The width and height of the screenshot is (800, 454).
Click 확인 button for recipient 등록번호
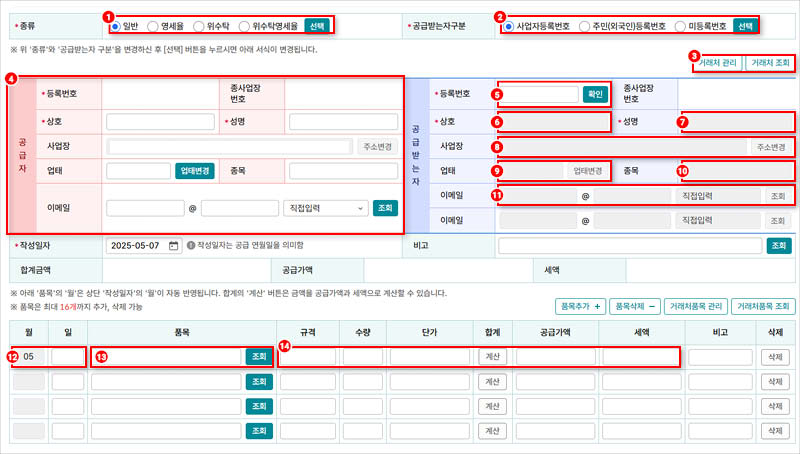tap(595, 94)
